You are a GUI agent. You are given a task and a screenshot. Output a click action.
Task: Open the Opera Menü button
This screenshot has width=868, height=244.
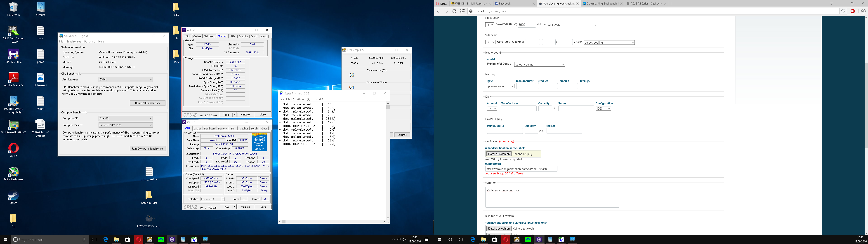(442, 4)
